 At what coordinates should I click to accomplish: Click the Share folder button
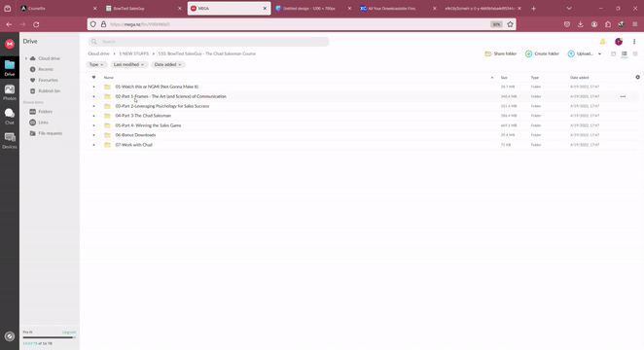coord(501,53)
